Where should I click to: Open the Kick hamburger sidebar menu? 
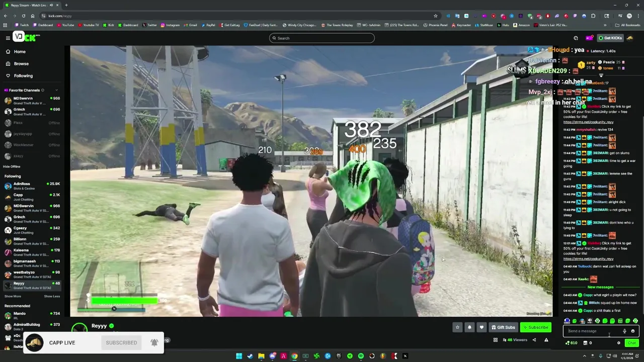click(8, 38)
